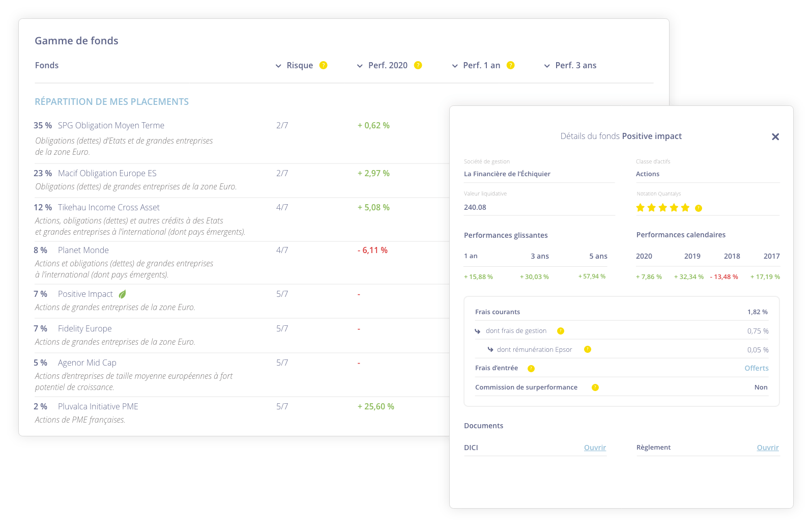
Task: Click the 0,75 % management fee value
Action: click(x=758, y=331)
